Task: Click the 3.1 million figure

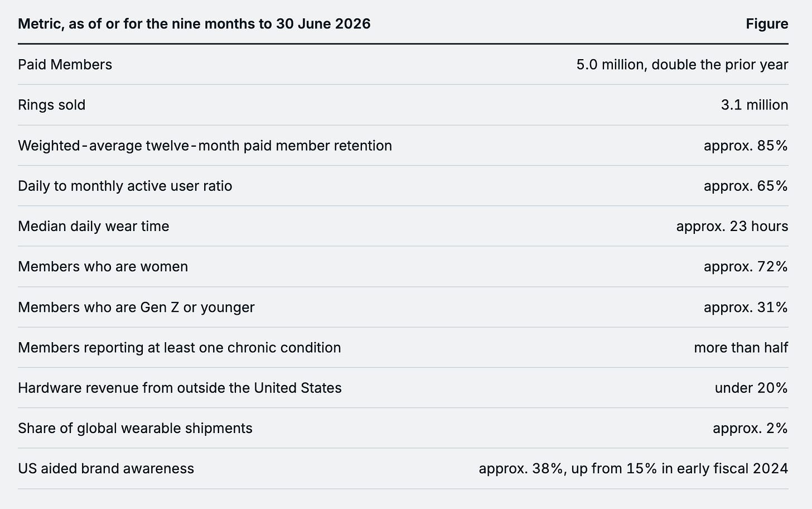Action: pos(755,105)
